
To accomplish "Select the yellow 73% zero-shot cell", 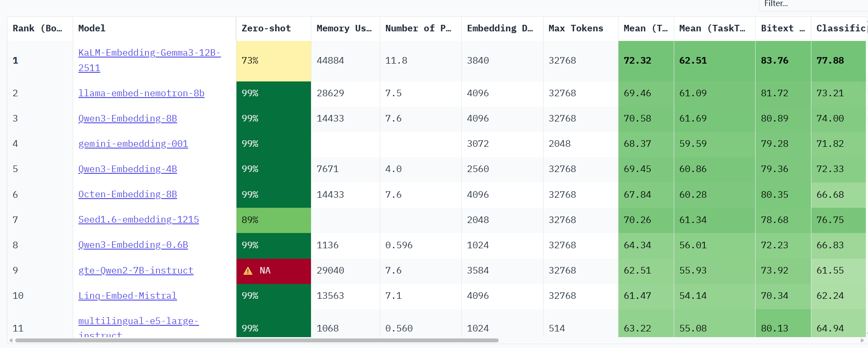I will pyautogui.click(x=273, y=61).
